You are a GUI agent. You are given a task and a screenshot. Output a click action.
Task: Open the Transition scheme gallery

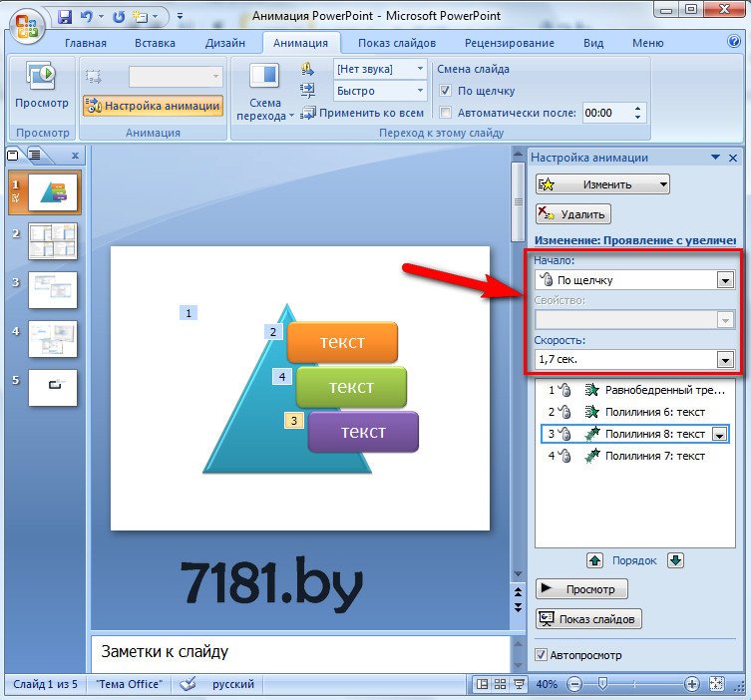click(x=265, y=91)
